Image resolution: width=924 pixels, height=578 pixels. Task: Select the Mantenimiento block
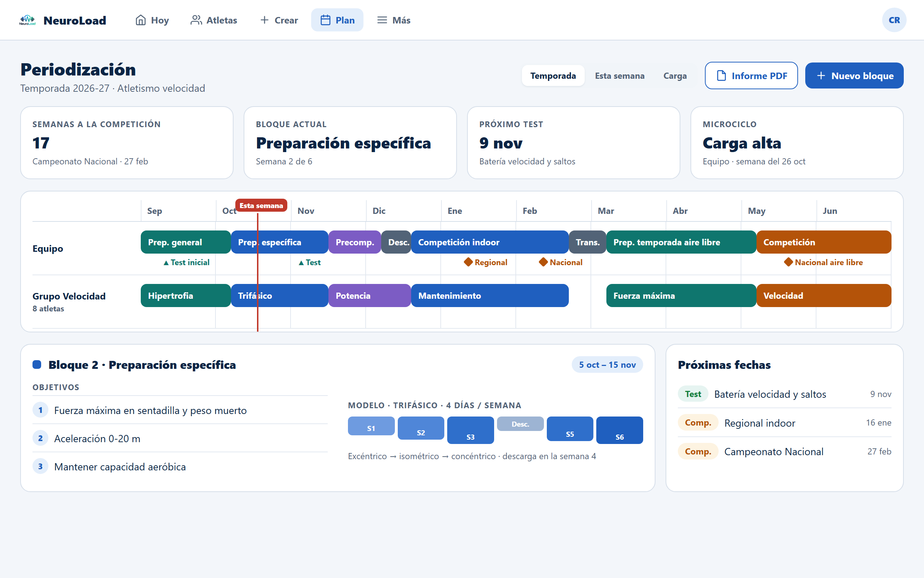pyautogui.click(x=489, y=296)
